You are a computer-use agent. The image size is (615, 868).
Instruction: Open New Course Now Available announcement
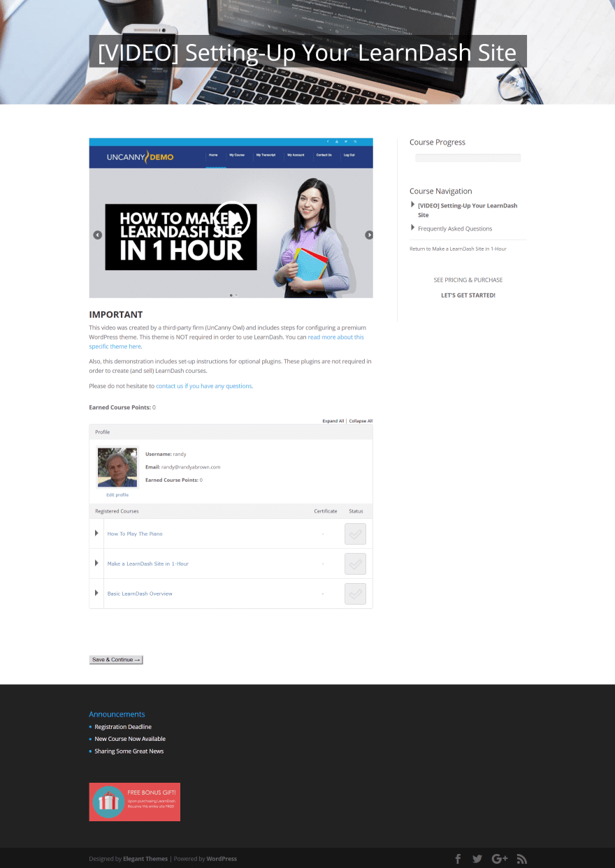pos(130,739)
